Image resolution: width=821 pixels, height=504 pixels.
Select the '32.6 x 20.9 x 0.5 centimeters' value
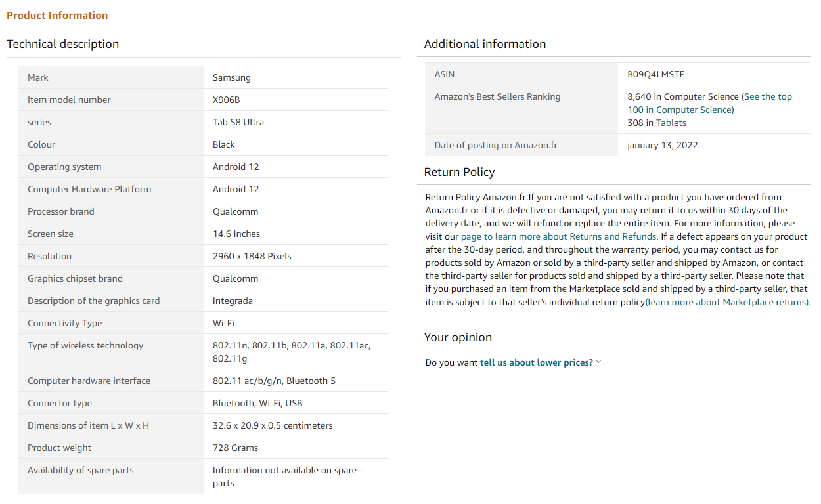[x=273, y=425]
